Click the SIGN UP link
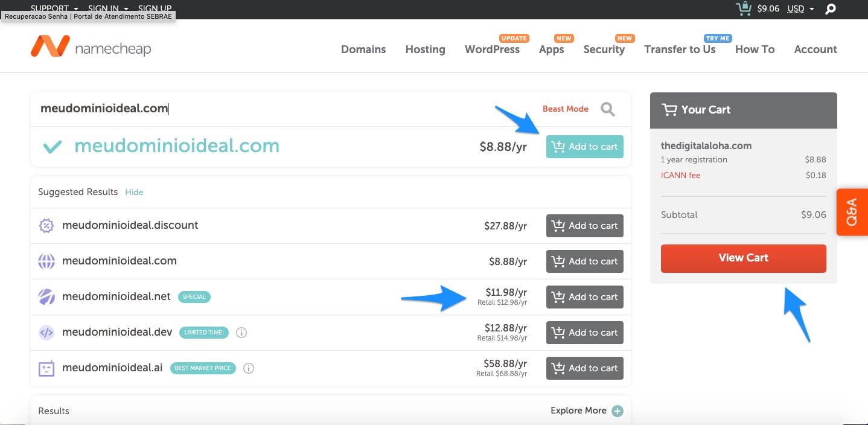 pos(155,8)
